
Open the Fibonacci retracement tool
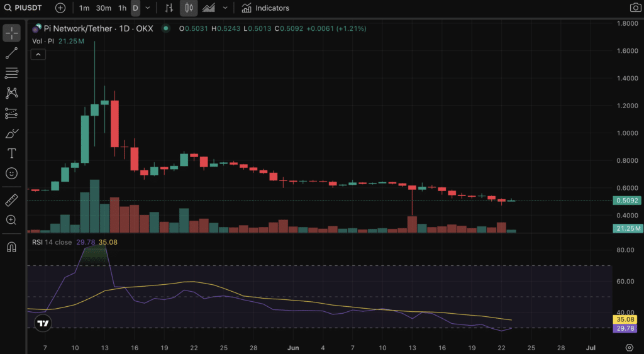point(11,73)
